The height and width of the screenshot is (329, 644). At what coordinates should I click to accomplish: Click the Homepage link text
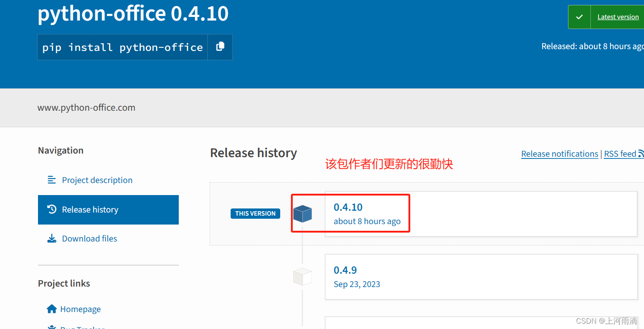pyautogui.click(x=80, y=308)
